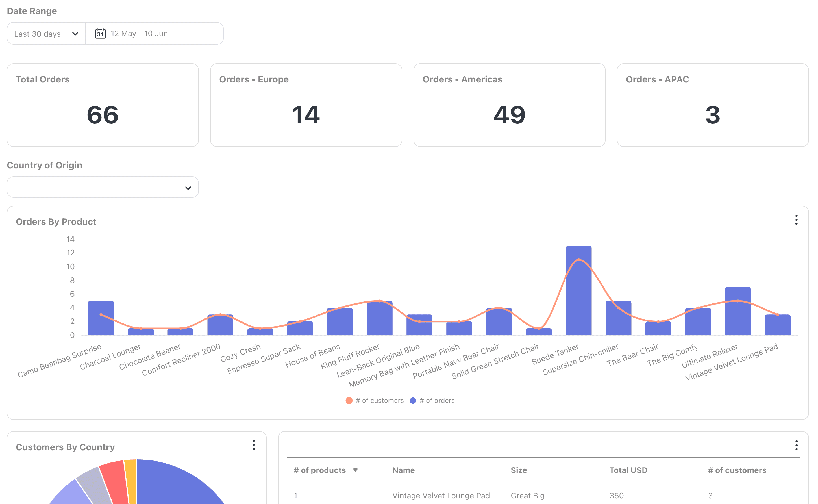The width and height of the screenshot is (818, 504).
Task: Click the Camo Beanbag Surprise bar
Action: coord(101,318)
